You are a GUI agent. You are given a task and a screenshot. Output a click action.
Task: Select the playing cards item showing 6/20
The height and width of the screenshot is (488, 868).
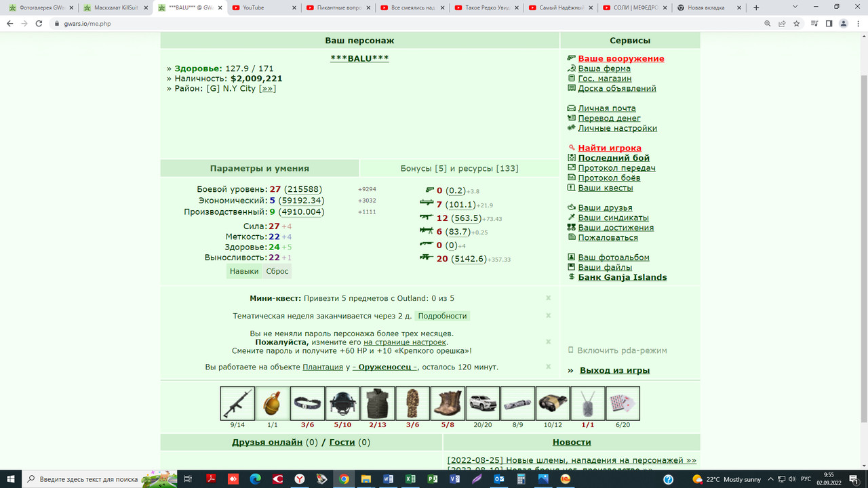coord(623,403)
